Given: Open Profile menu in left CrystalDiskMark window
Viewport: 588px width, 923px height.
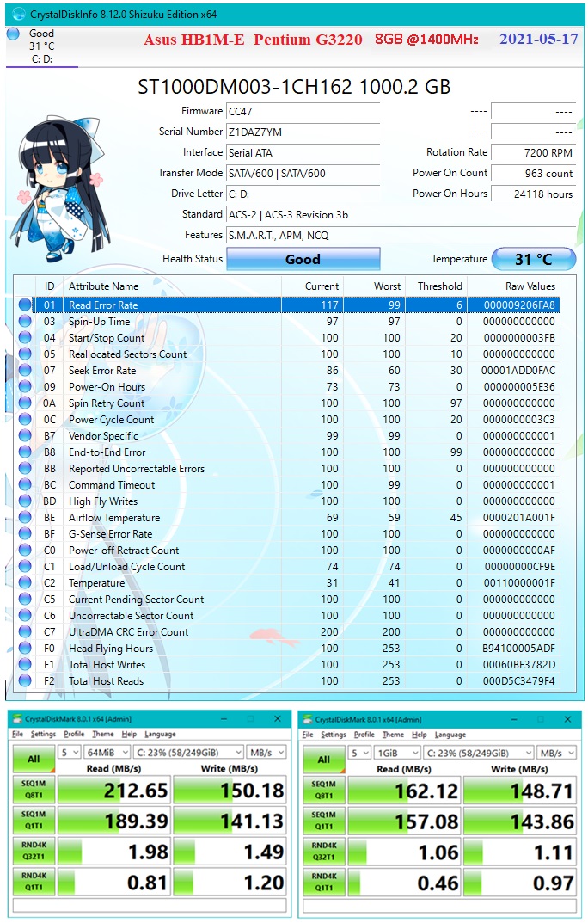Looking at the screenshot, I should pos(74,734).
